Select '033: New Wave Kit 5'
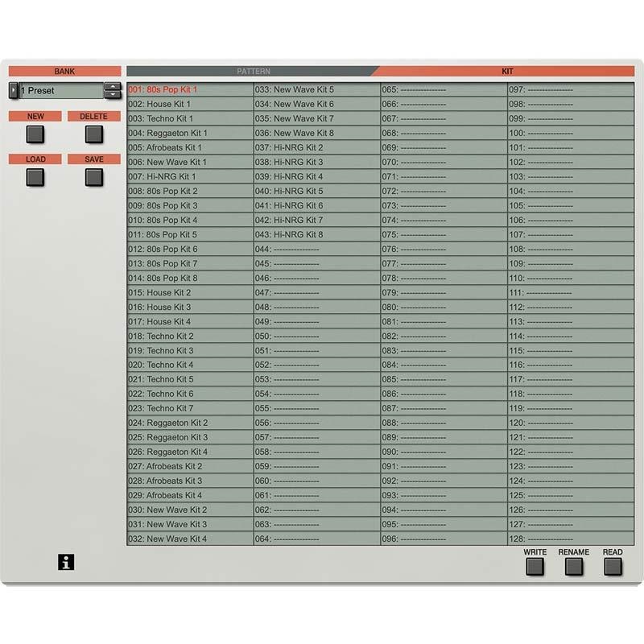The width and height of the screenshot is (644, 644). tap(317, 89)
